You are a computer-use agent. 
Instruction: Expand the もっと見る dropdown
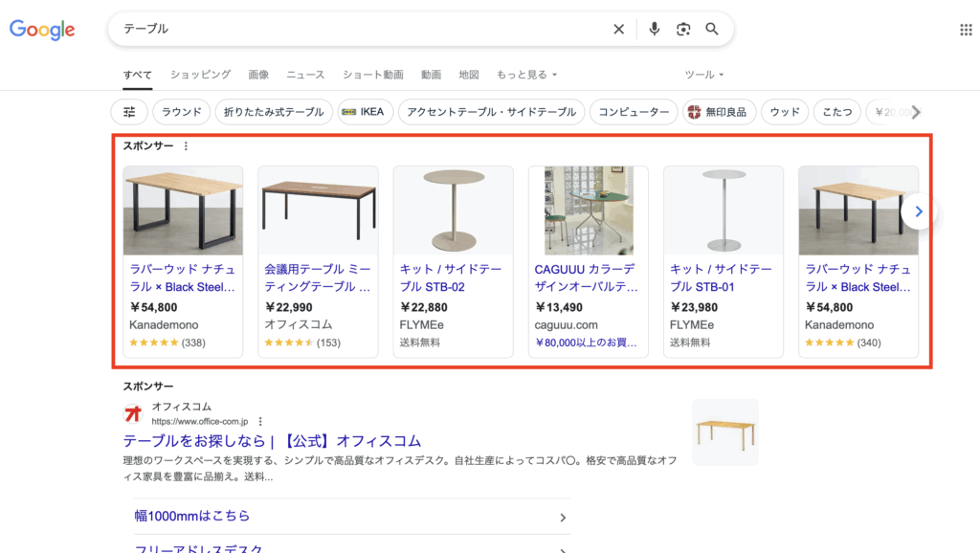[526, 75]
